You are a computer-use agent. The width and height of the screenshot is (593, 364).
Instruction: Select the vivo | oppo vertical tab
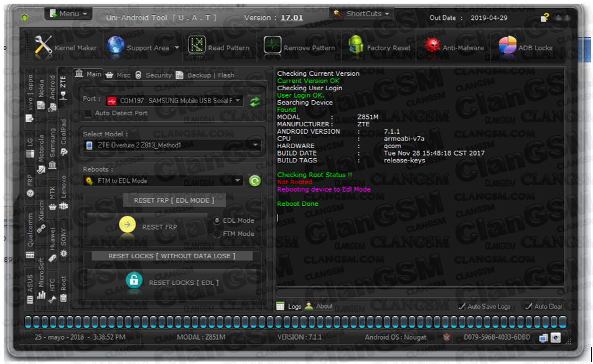pos(30,98)
